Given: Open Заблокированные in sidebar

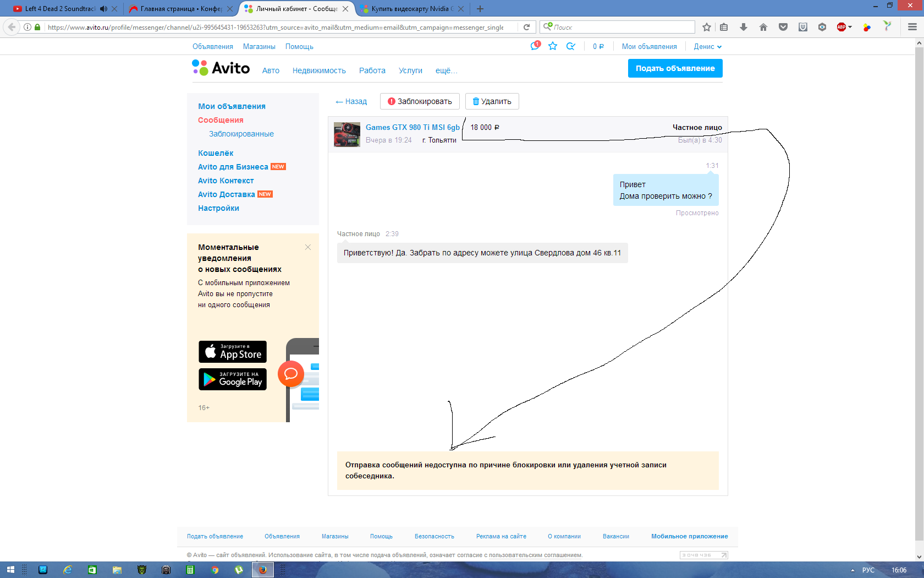Looking at the screenshot, I should coord(241,134).
